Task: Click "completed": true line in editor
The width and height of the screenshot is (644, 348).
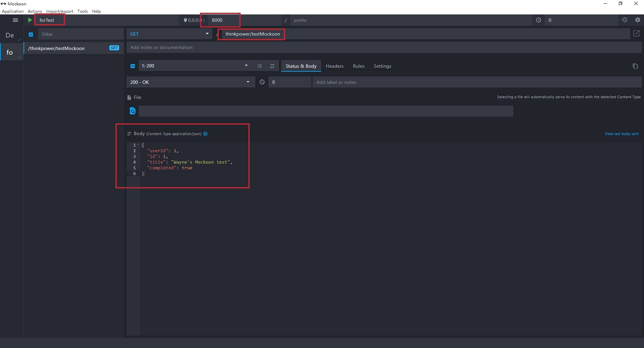Action: click(169, 168)
